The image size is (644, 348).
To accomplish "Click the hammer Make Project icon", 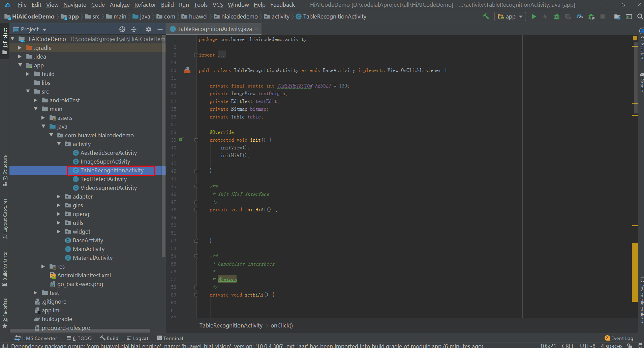I will click(x=486, y=16).
